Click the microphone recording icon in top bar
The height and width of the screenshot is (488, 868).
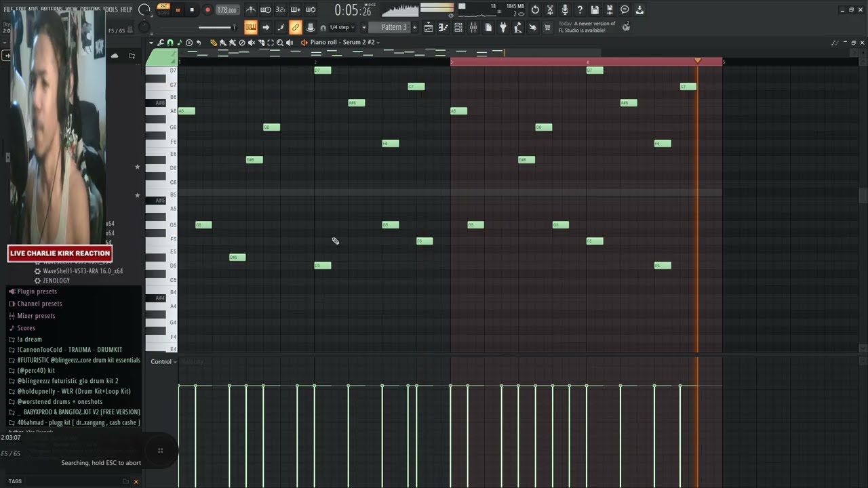click(565, 10)
